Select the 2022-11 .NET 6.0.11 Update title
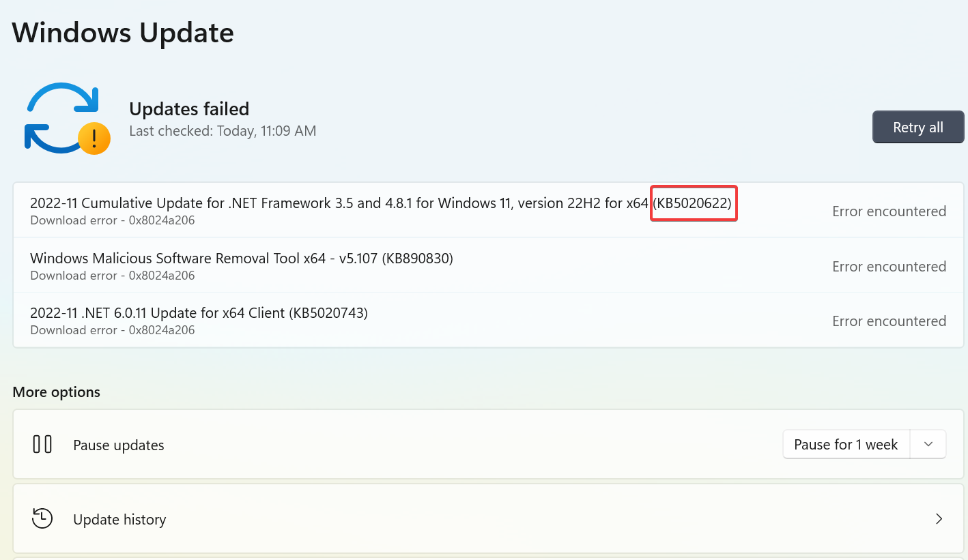This screenshot has width=968, height=560. [199, 313]
